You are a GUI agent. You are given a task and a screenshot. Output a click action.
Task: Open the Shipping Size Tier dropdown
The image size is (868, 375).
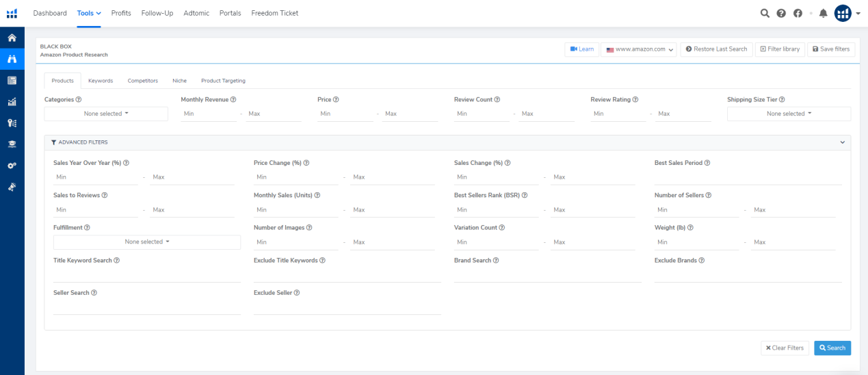(789, 114)
